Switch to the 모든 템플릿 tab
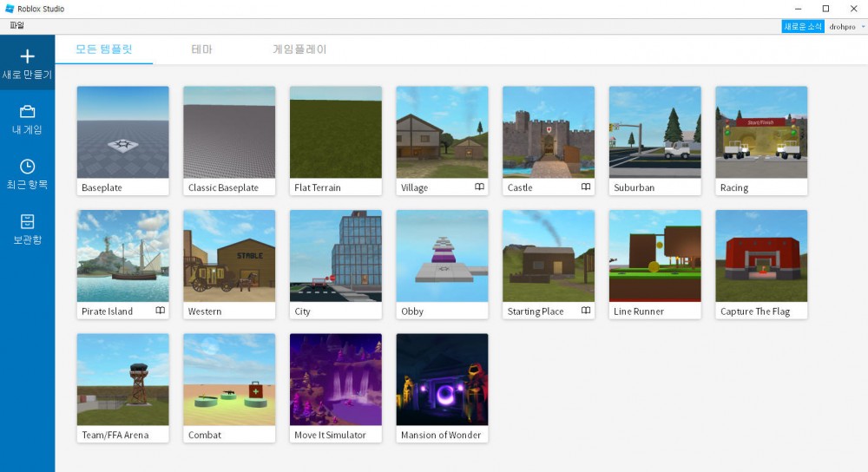This screenshot has width=868, height=472. 104,49
